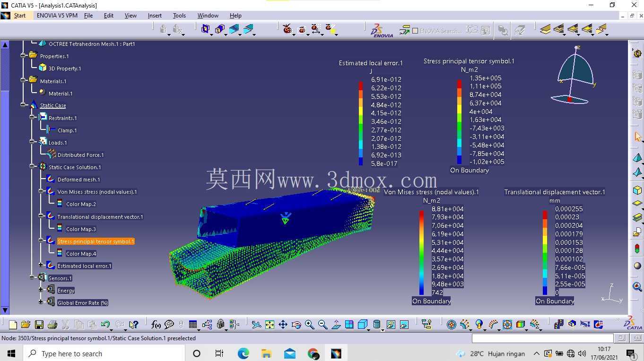Image resolution: width=644 pixels, height=361 pixels.
Task: Select Distributed Force.1 in tree
Action: [80, 155]
